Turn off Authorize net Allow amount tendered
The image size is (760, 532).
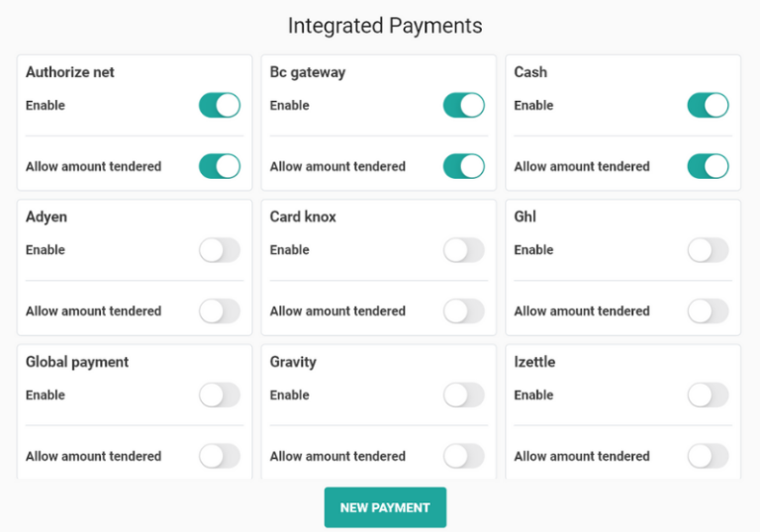point(220,166)
